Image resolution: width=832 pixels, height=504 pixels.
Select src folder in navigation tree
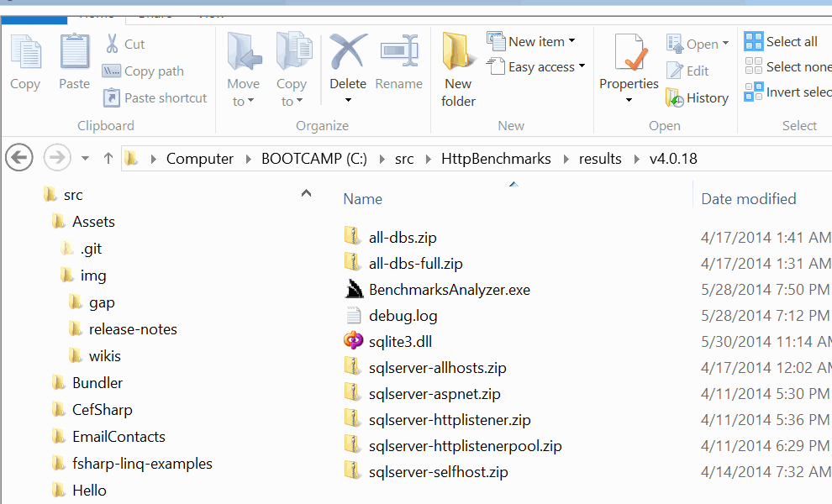coord(73,195)
